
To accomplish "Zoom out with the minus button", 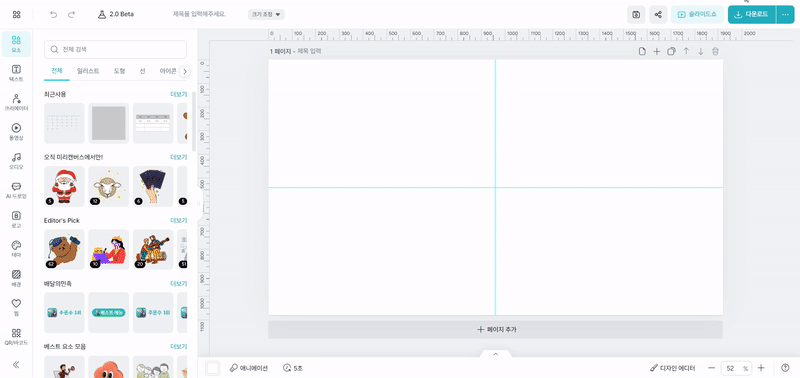I will tap(711, 368).
